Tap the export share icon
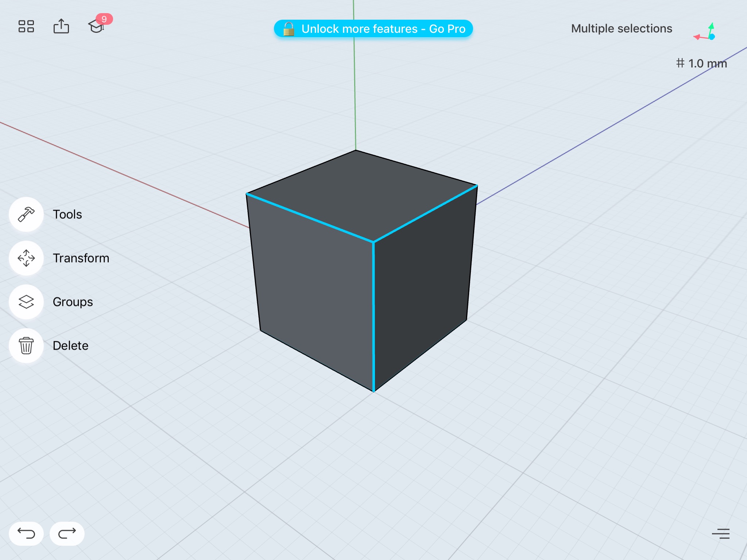The width and height of the screenshot is (747, 560). coord(61,26)
